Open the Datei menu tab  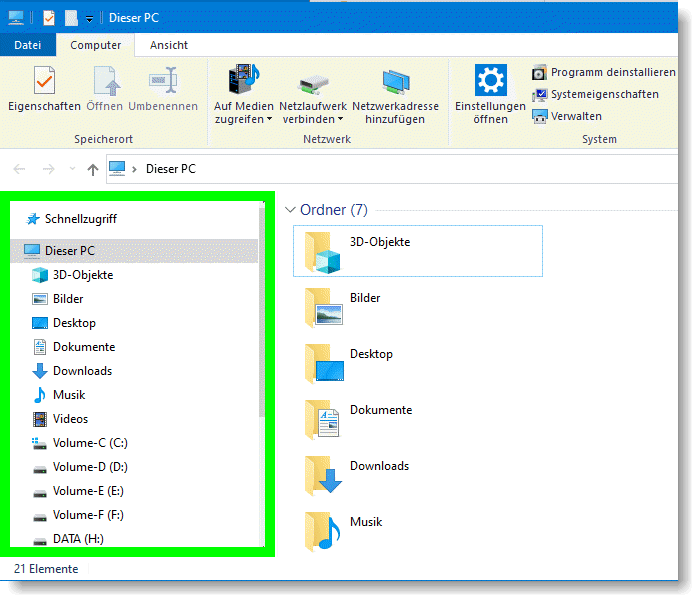coord(28,45)
